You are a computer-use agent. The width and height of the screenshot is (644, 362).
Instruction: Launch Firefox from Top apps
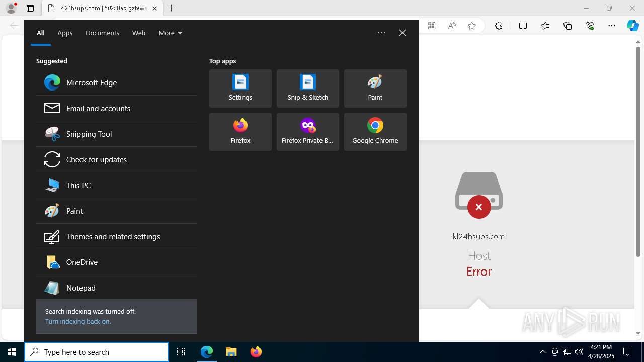coord(240,132)
